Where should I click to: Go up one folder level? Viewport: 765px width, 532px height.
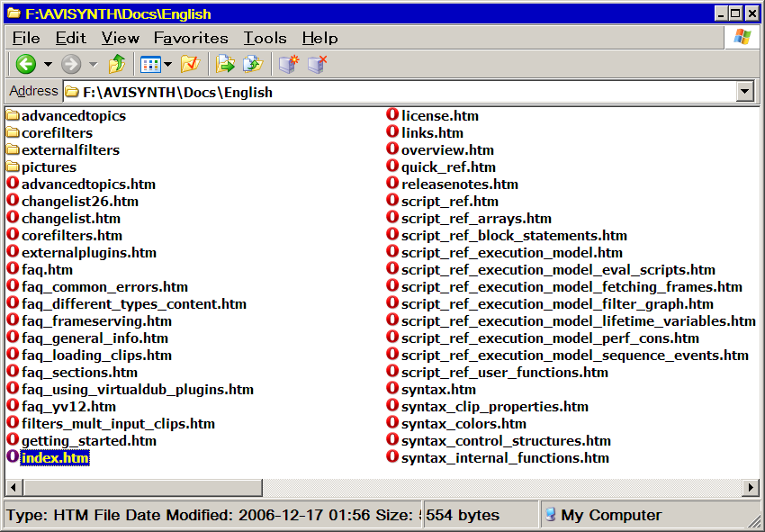117,64
